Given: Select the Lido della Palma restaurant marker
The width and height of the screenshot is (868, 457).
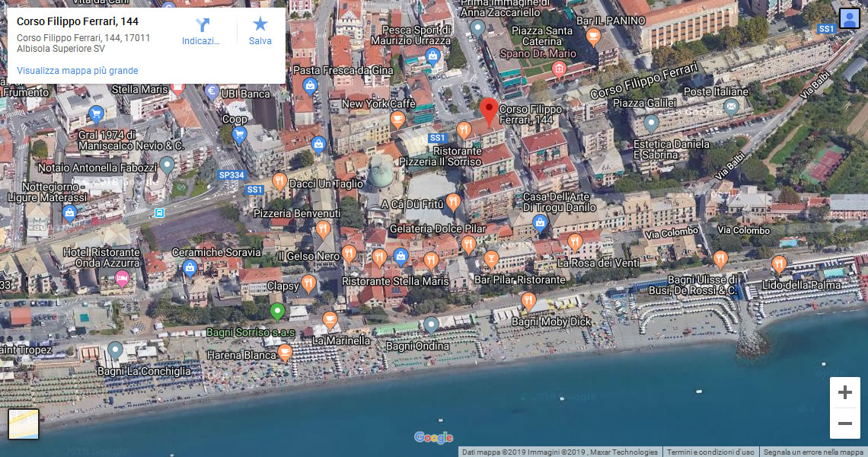Looking at the screenshot, I should point(779,266).
